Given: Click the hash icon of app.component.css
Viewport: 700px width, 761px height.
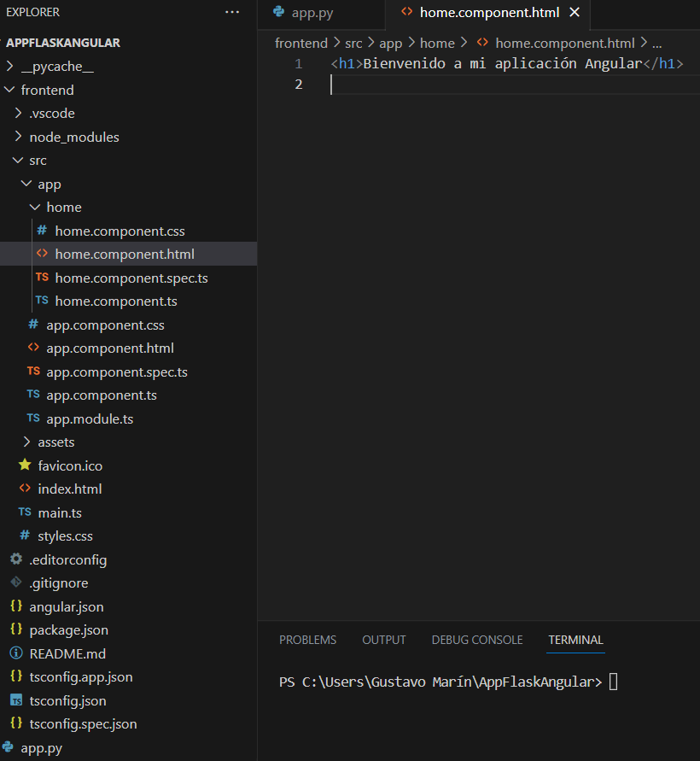Looking at the screenshot, I should 33,325.
